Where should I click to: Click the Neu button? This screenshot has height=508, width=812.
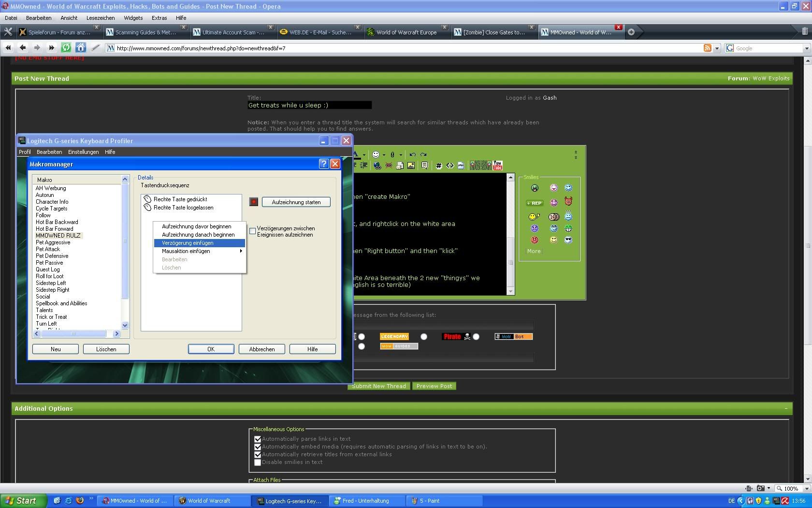(56, 349)
